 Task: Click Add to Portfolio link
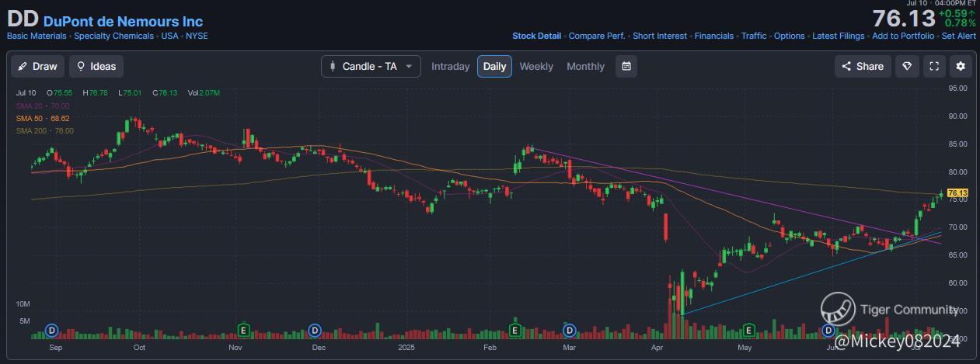point(902,36)
